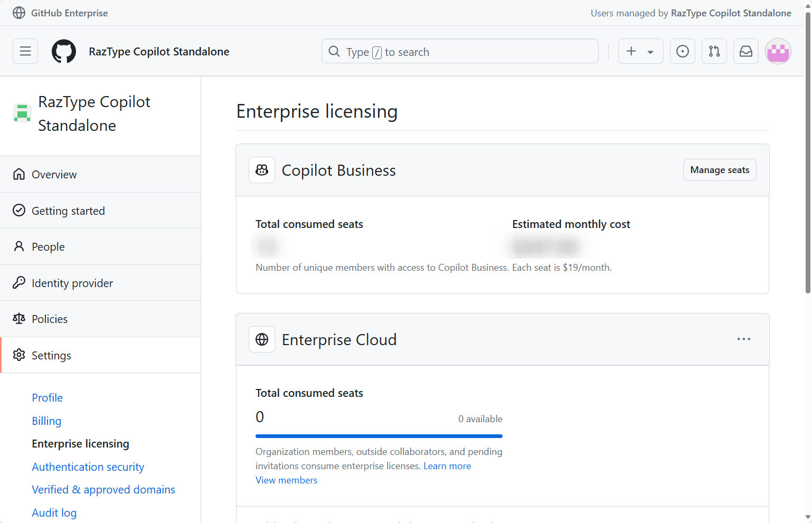Click the consumed seats progress bar
Image resolution: width=812 pixels, height=523 pixels.
[379, 436]
